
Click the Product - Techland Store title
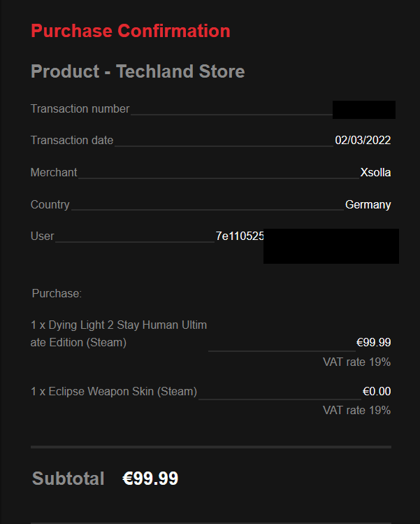pos(138,71)
